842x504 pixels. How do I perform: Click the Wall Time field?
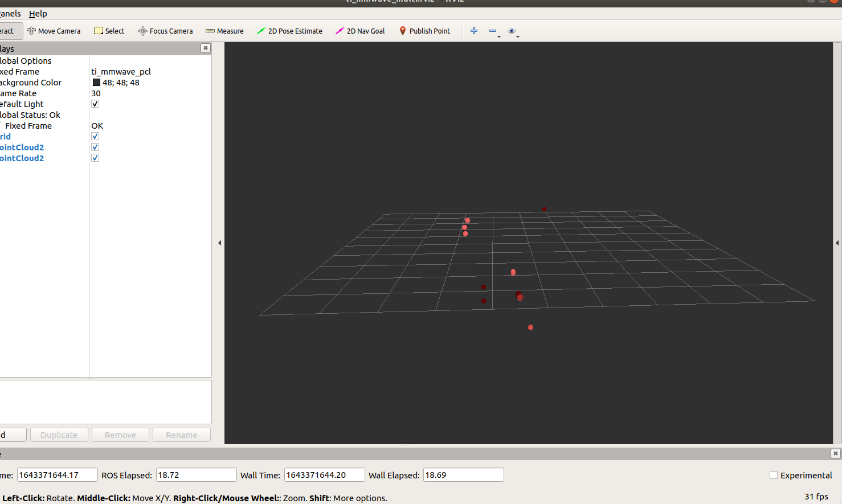(x=324, y=475)
